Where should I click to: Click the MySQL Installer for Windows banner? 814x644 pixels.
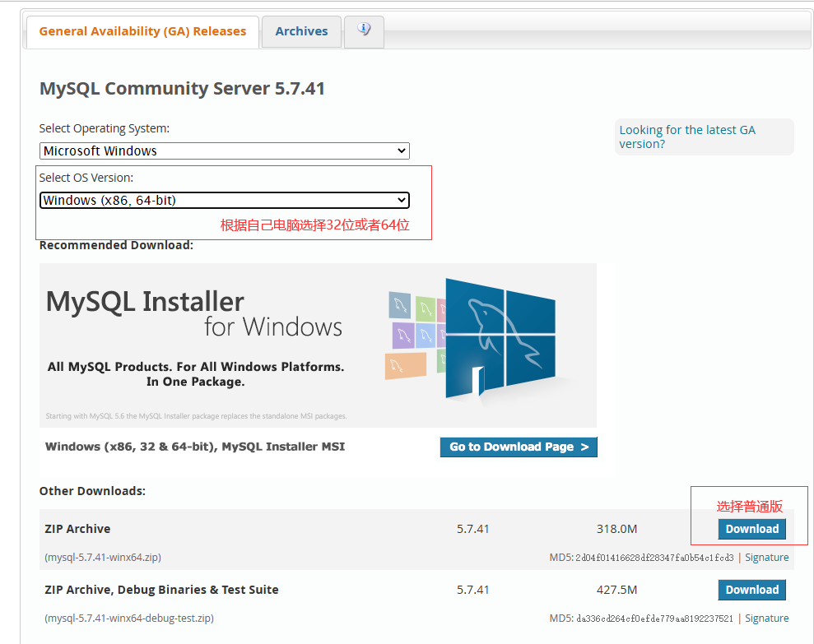click(318, 345)
